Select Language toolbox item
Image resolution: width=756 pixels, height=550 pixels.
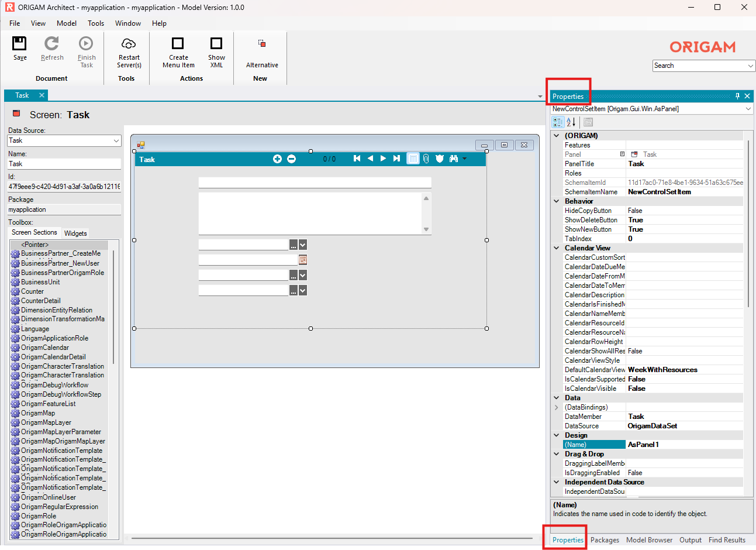tap(35, 329)
